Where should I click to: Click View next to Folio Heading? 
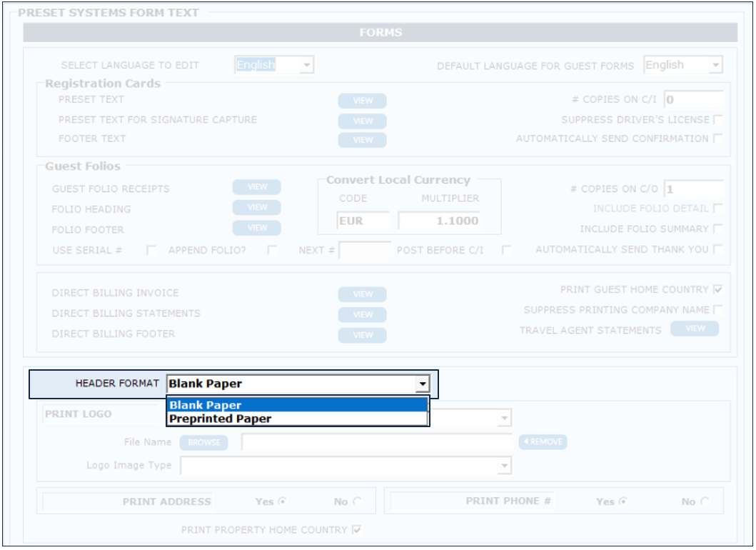click(257, 207)
